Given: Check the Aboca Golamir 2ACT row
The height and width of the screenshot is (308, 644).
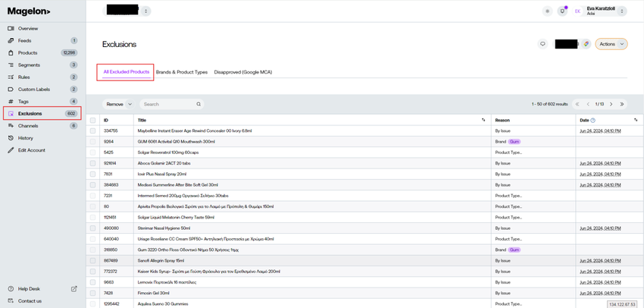Looking at the screenshot, I should (93, 163).
